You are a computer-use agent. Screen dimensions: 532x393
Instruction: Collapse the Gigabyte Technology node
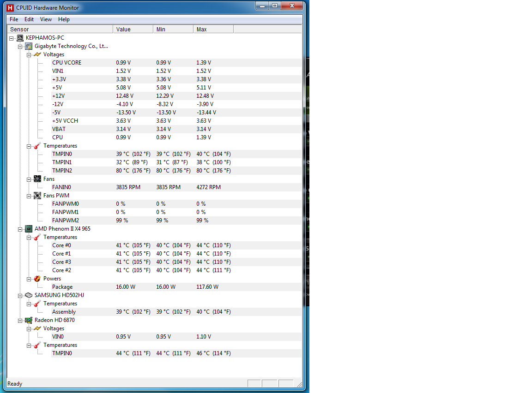[20, 47]
